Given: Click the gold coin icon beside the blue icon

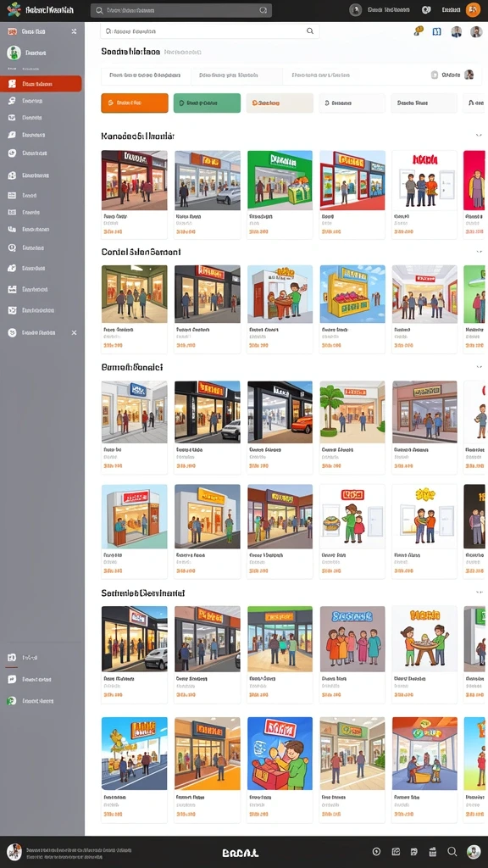Looking at the screenshot, I should (x=419, y=31).
